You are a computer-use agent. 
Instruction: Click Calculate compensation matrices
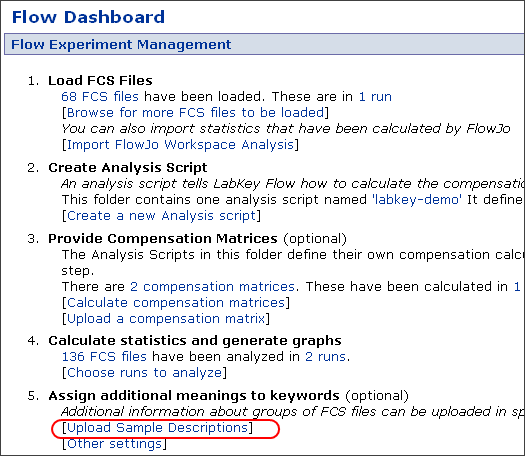(x=176, y=303)
